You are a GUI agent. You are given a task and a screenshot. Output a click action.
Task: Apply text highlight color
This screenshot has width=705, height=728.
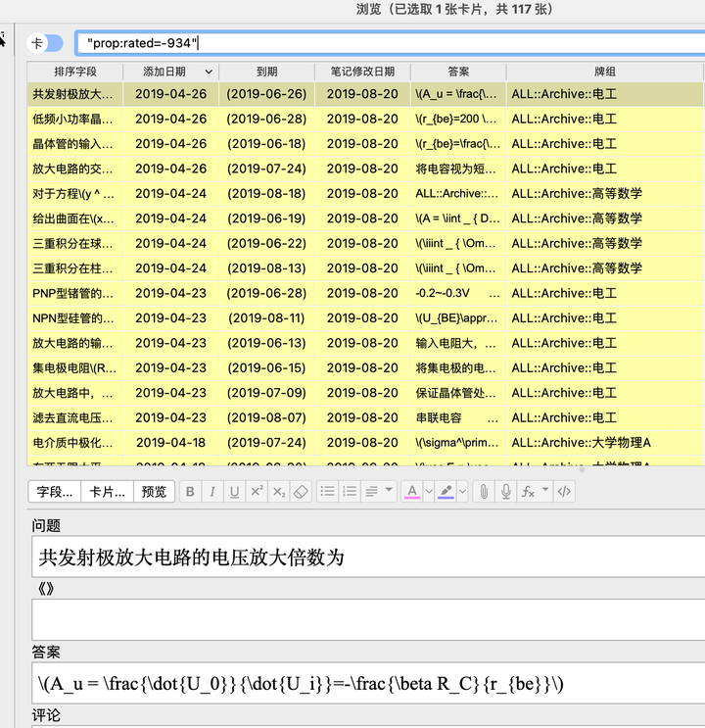446,491
